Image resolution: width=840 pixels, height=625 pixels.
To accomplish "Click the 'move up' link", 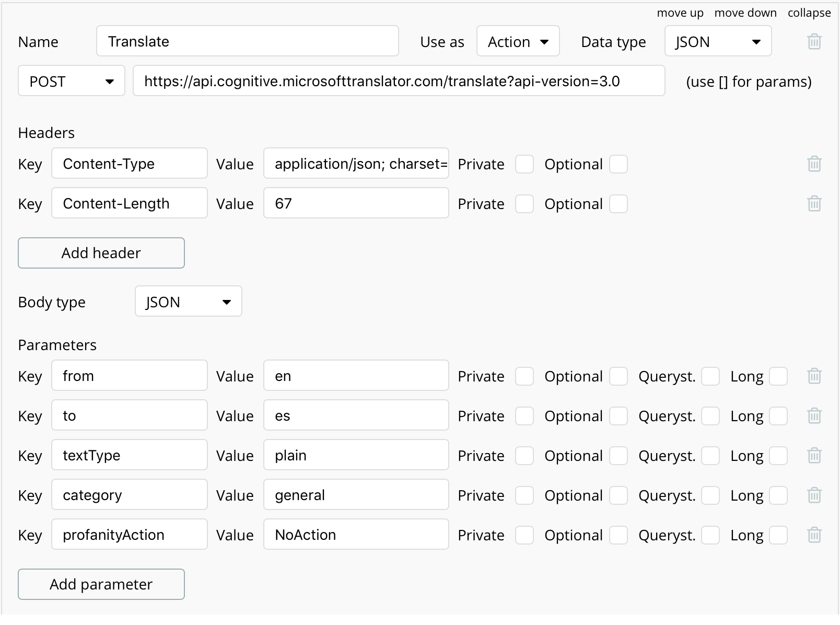I will [680, 13].
